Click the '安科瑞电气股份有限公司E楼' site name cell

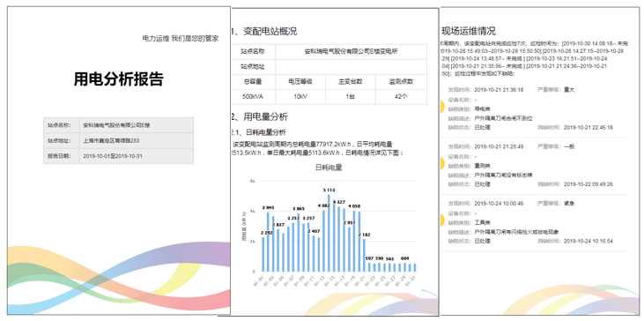pyautogui.click(x=116, y=125)
